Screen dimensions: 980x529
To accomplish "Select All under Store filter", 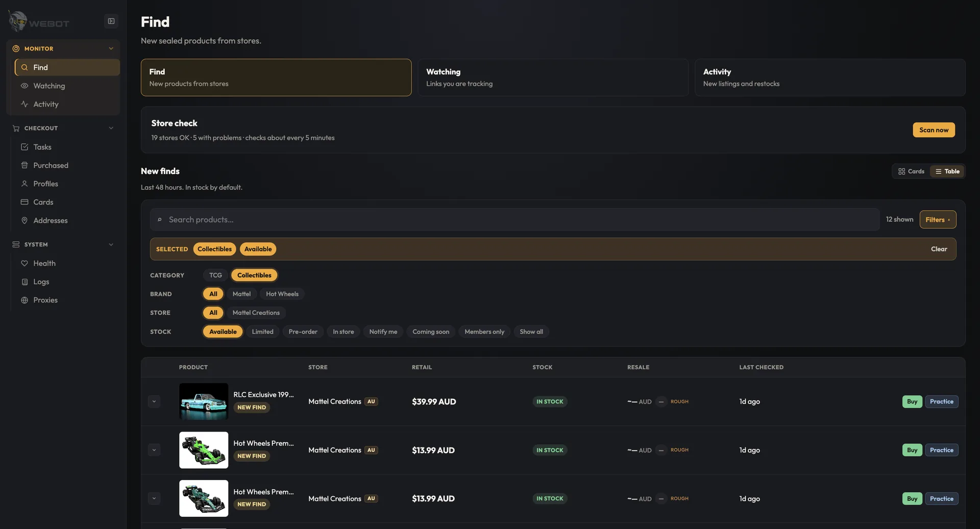I will [x=213, y=313].
